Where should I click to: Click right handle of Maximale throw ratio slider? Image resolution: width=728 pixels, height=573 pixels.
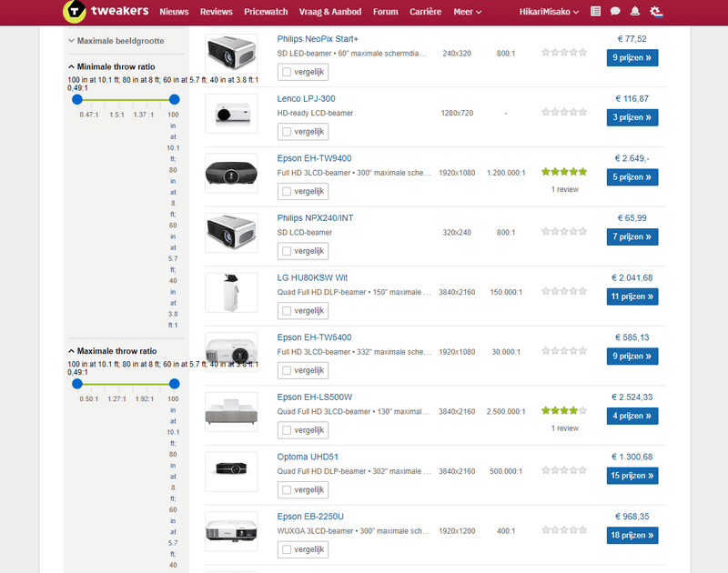pyautogui.click(x=174, y=384)
